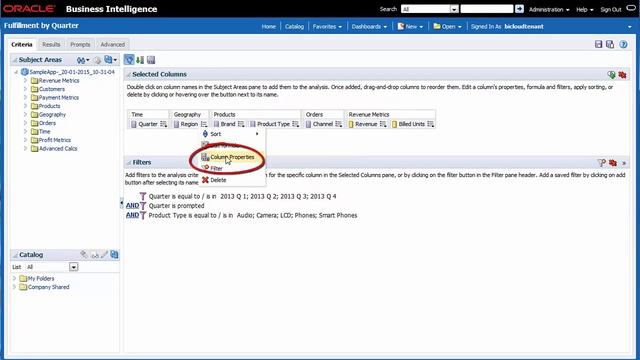Open the Catalog List 'All' dropdown

[73, 267]
